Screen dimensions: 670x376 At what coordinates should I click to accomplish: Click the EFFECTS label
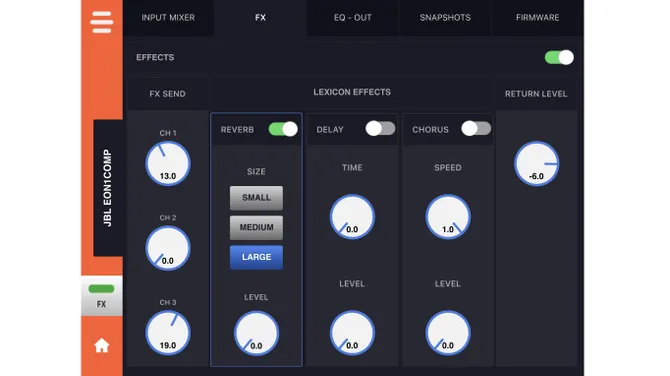155,57
